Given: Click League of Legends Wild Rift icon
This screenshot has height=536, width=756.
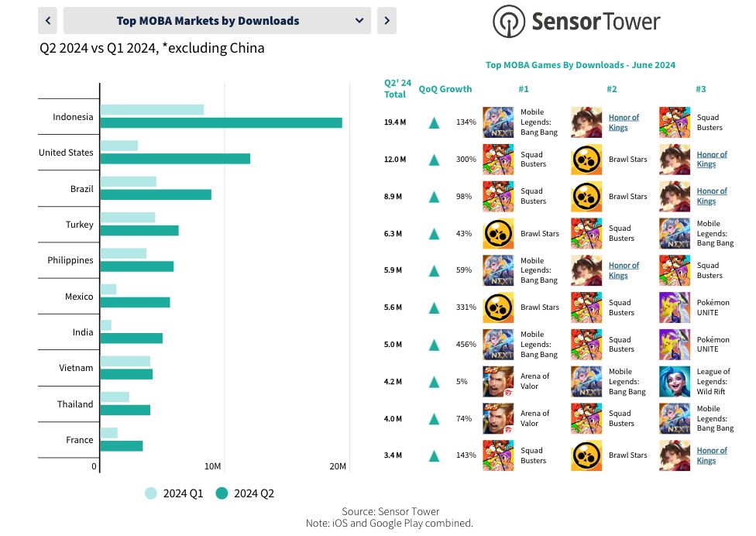Looking at the screenshot, I should [675, 382].
